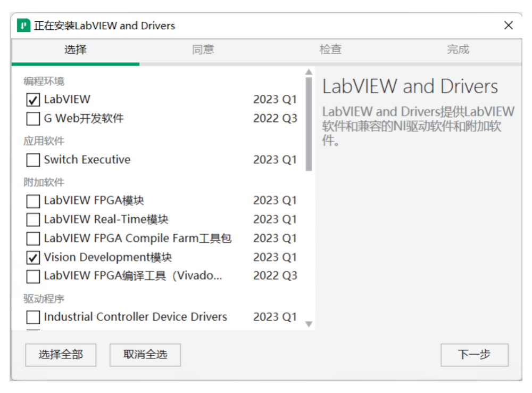Click the 驱动程序 section heading
Viewport: 532px width, 393px height.
pos(44,299)
